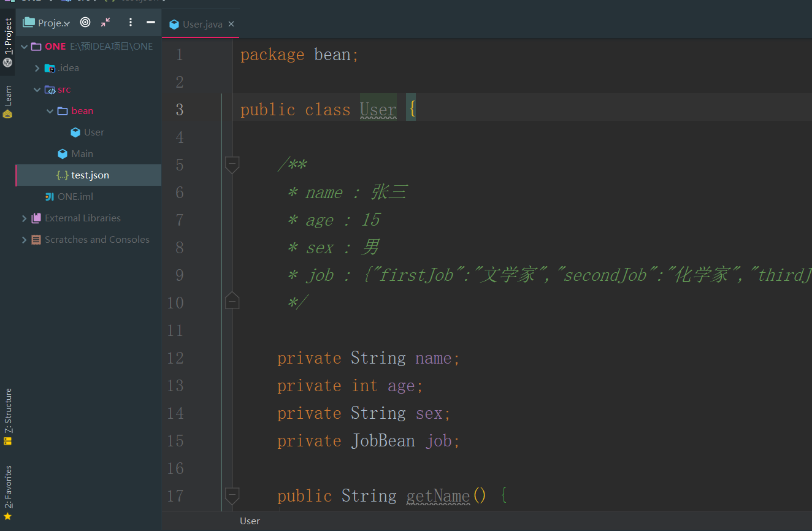
Task: Open the Project view options kebab menu
Action: [130, 22]
